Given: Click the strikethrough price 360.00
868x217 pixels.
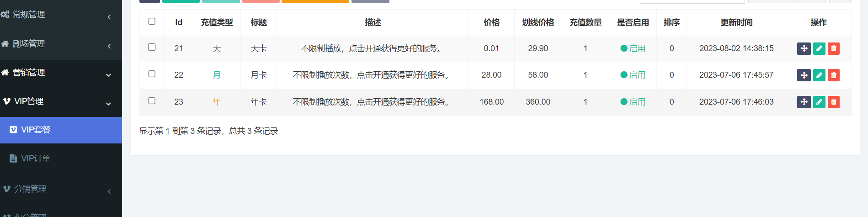Looking at the screenshot, I should pyautogui.click(x=538, y=102).
